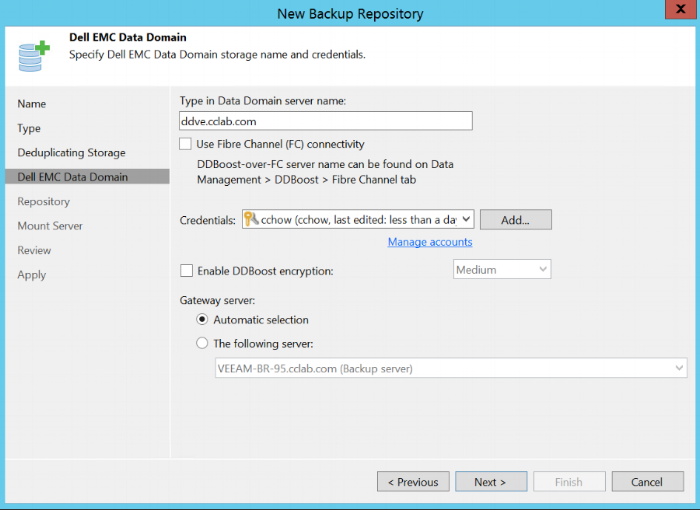Open the Review step
700x510 pixels.
pos(34,250)
